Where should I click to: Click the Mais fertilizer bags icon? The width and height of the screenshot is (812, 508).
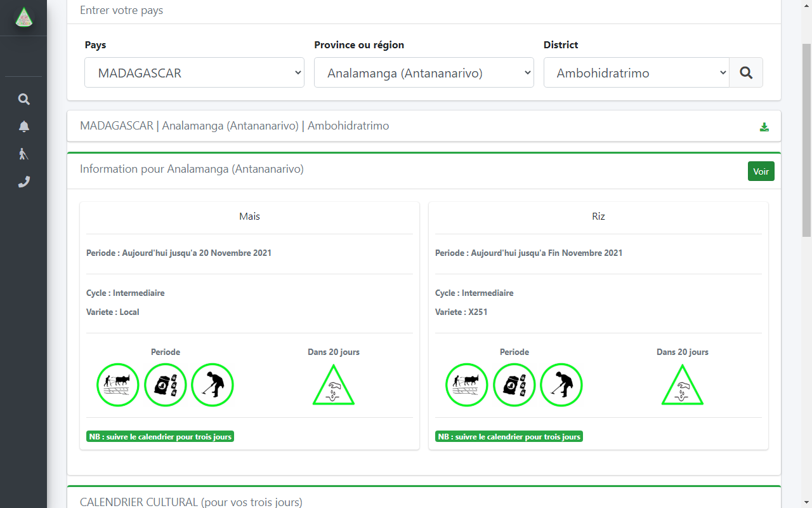coord(166,385)
